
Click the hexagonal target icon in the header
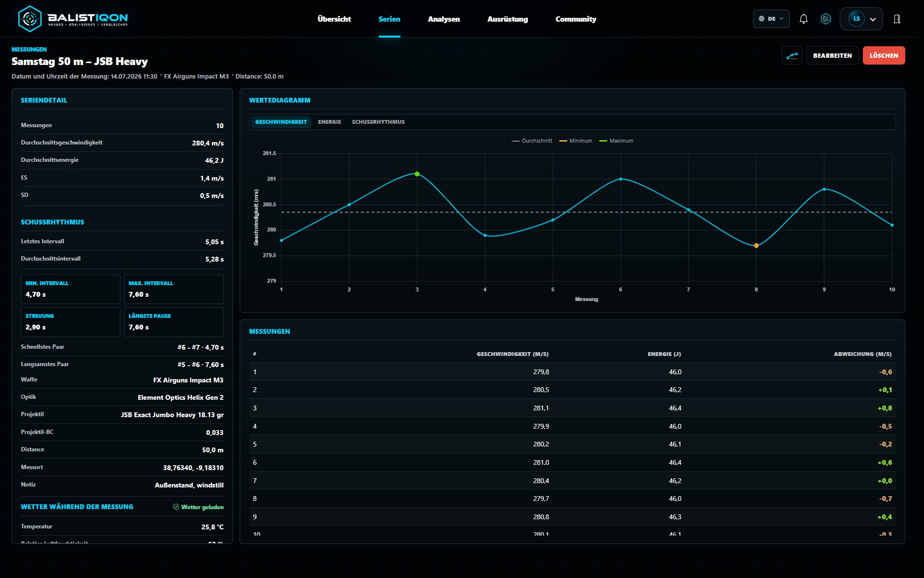pyautogui.click(x=826, y=19)
